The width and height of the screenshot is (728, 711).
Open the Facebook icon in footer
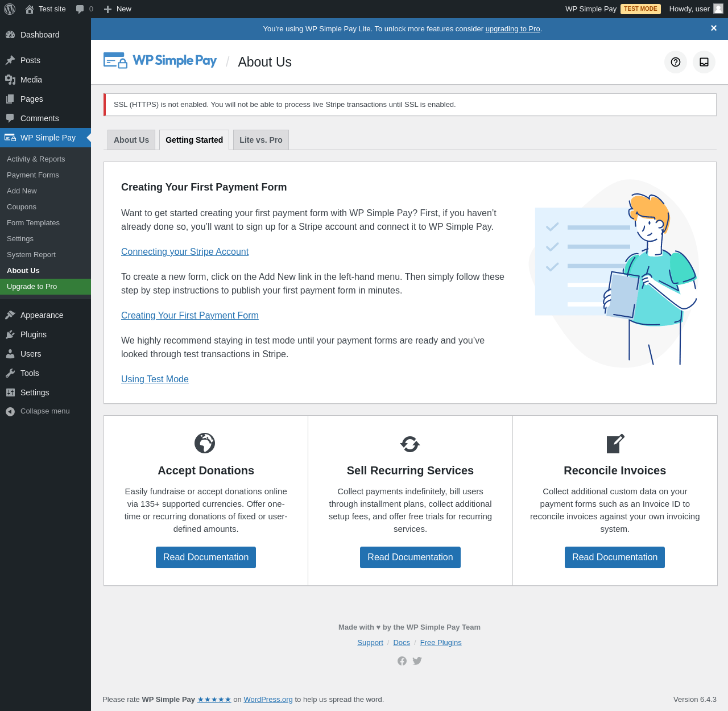402,661
